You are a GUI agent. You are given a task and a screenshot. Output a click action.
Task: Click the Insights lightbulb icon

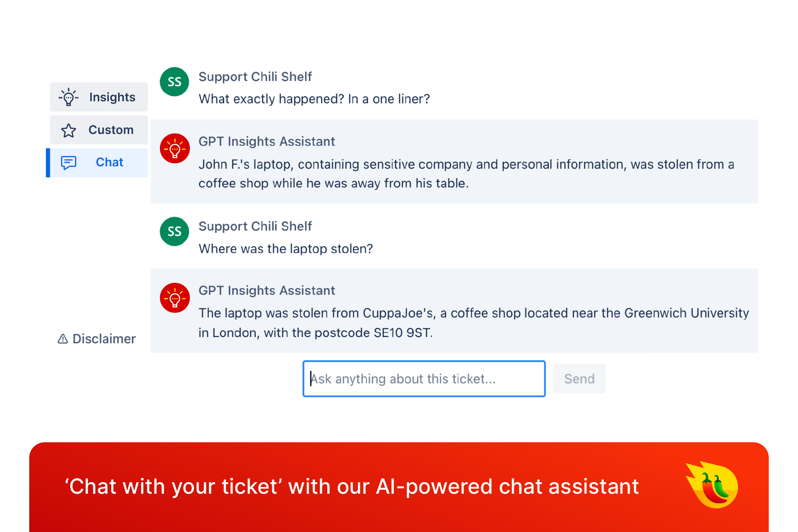pyautogui.click(x=69, y=97)
